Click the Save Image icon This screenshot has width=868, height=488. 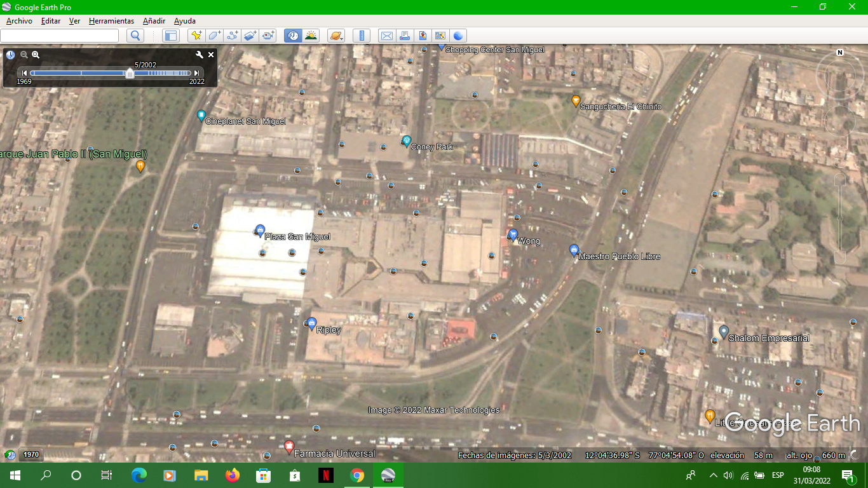[422, 36]
